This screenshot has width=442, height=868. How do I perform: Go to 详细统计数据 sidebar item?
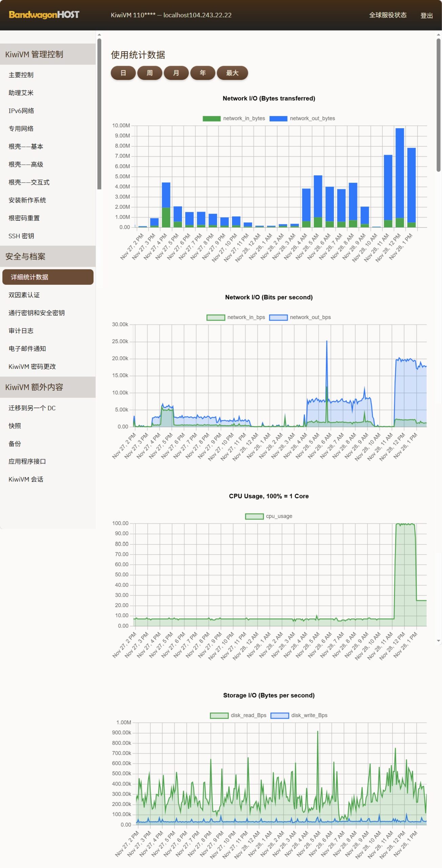pos(48,277)
